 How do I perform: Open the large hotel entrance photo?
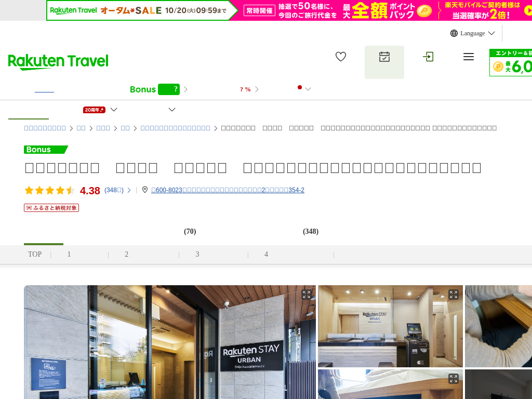[170, 342]
